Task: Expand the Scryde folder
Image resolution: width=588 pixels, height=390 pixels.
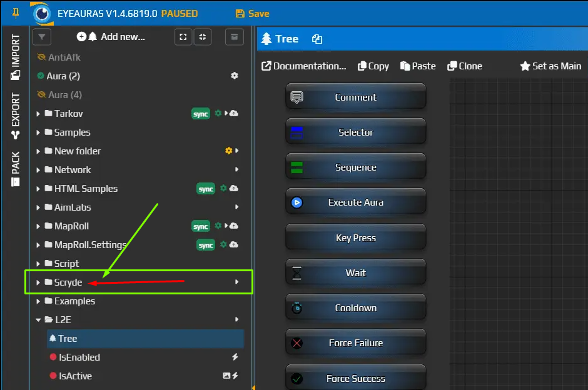Action: point(39,282)
